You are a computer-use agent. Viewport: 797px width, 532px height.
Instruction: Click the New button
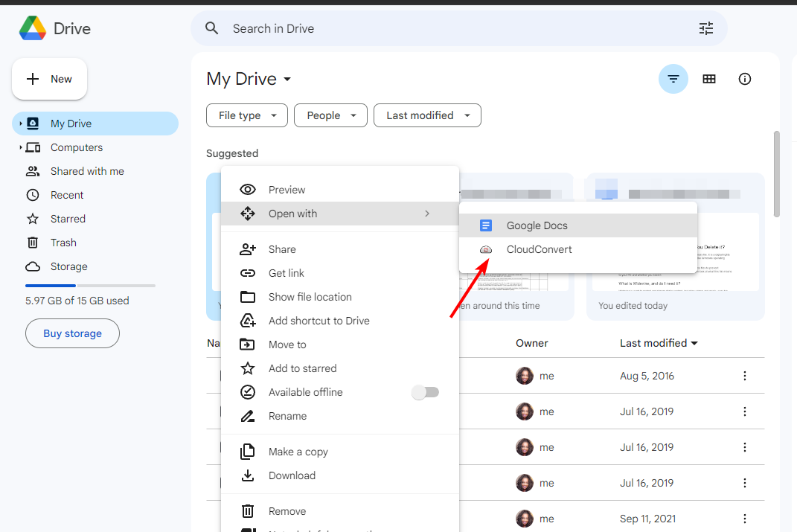(49, 79)
